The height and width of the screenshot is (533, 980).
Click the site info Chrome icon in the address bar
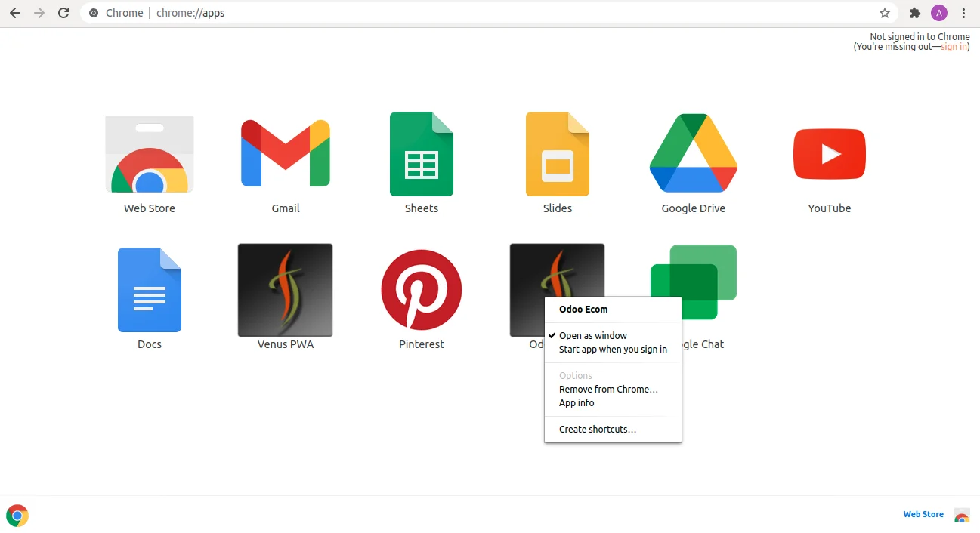(x=94, y=13)
